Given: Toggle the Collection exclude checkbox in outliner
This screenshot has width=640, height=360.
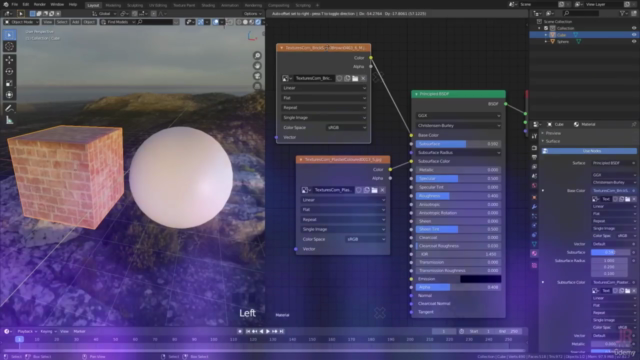Looking at the screenshot, I should pyautogui.click(x=546, y=28).
